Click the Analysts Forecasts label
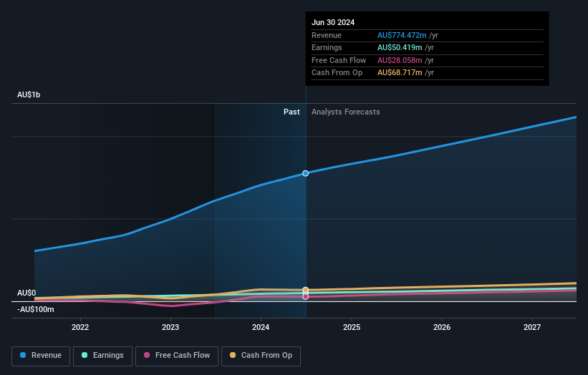Screen dimensions: 588x375 345,112
